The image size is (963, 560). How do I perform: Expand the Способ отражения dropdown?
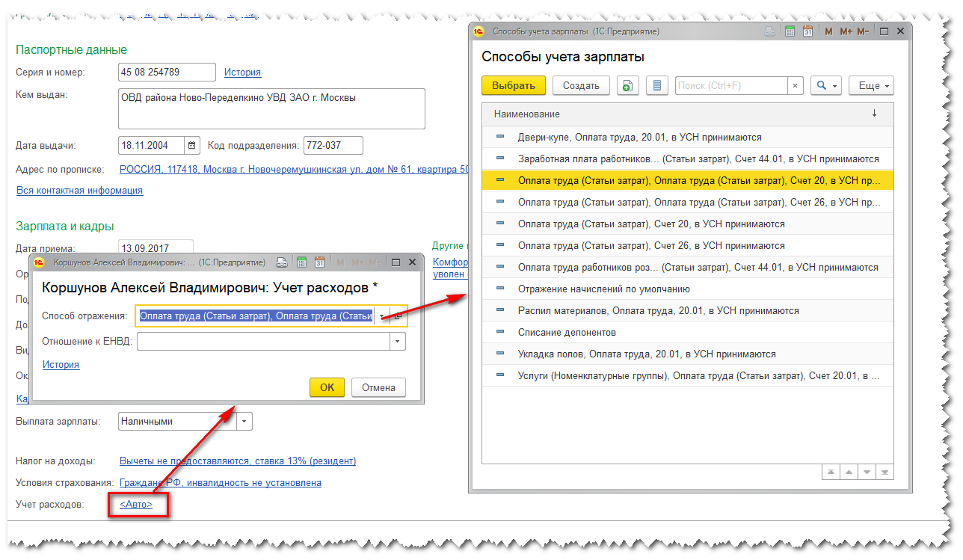381,316
